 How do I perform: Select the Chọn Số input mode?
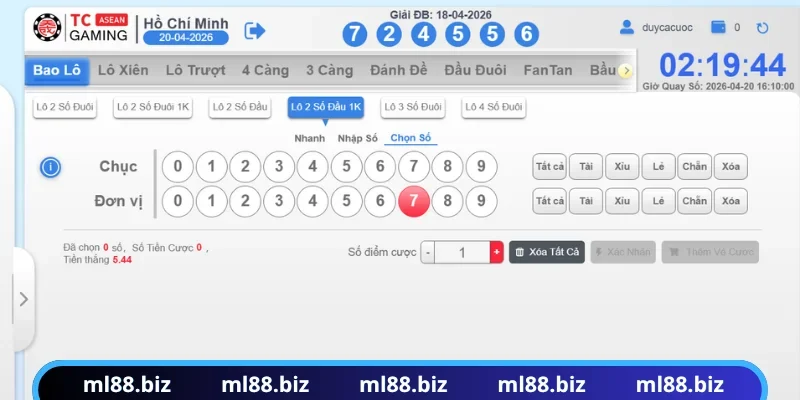click(411, 138)
